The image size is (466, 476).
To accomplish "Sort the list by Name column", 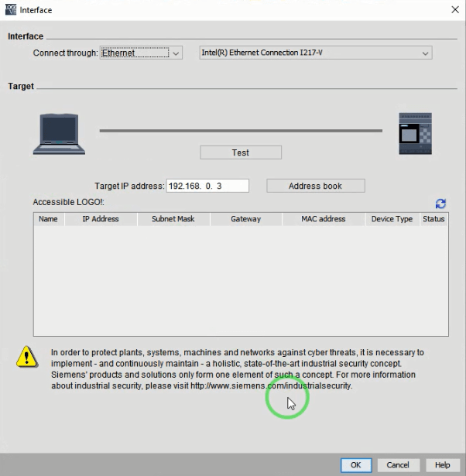I will [48, 219].
